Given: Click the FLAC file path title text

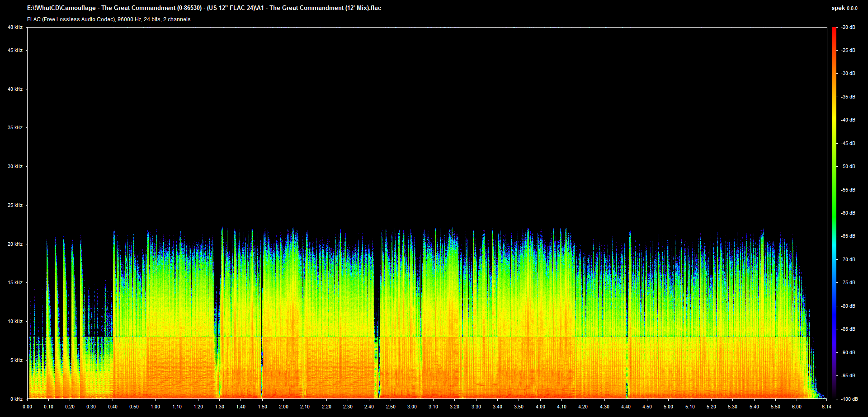Looking at the screenshot, I should point(204,8).
